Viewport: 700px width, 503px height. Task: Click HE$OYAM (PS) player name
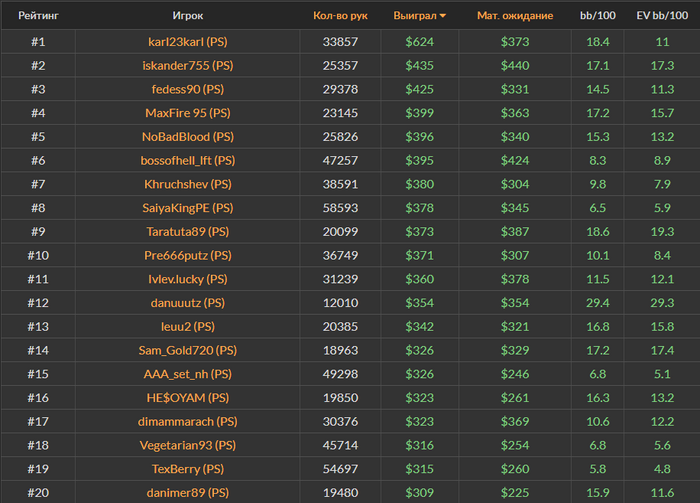click(188, 397)
